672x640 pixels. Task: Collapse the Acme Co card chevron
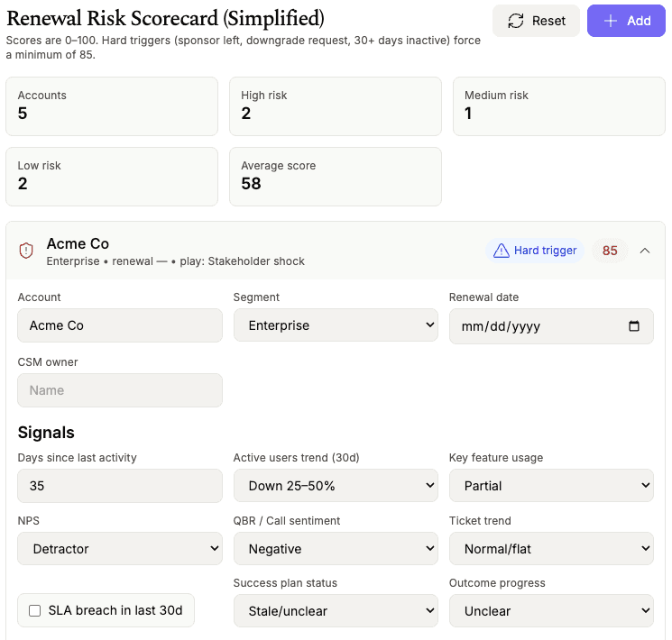[x=645, y=251]
